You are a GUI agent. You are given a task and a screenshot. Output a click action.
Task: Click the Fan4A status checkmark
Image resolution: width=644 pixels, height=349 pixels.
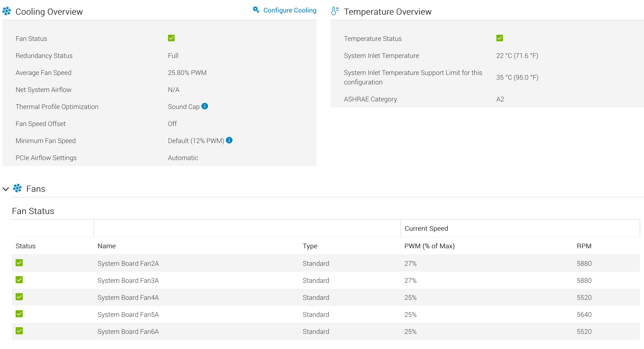19,297
